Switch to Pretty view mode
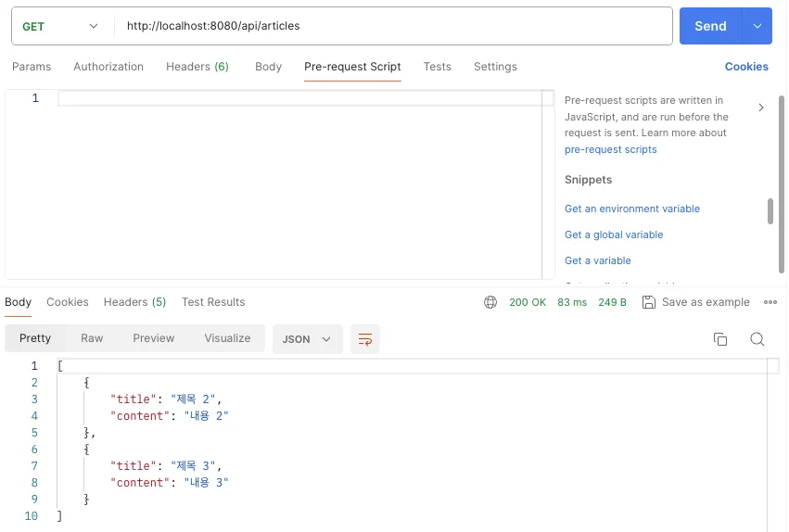This screenshot has height=532, width=789. [35, 338]
